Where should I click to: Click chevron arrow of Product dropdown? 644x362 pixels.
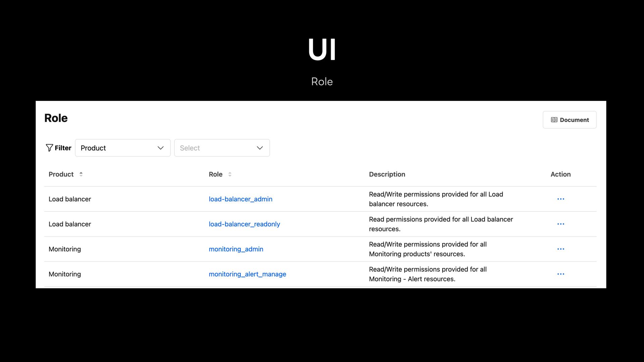161,148
